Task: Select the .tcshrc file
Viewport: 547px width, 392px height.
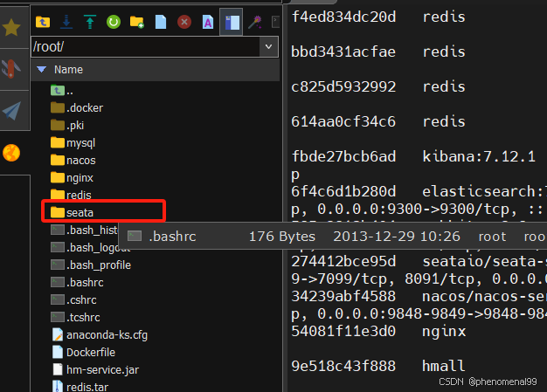Action: 75,317
